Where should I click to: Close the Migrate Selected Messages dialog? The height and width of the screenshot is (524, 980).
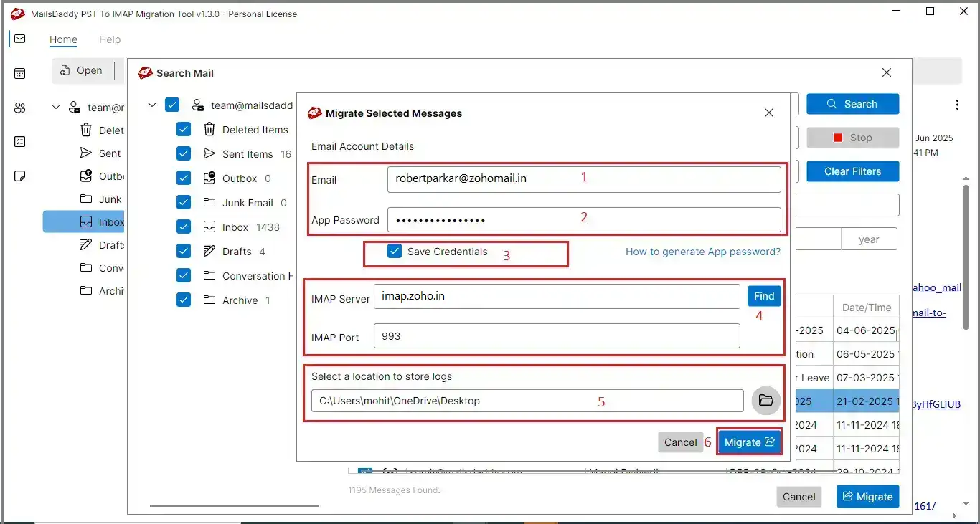(x=768, y=113)
